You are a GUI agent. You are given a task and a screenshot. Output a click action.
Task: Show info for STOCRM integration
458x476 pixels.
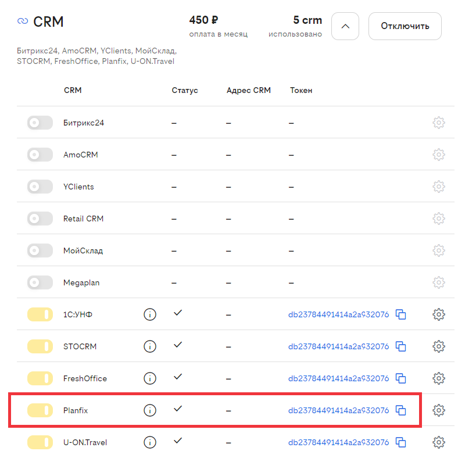[x=150, y=346]
